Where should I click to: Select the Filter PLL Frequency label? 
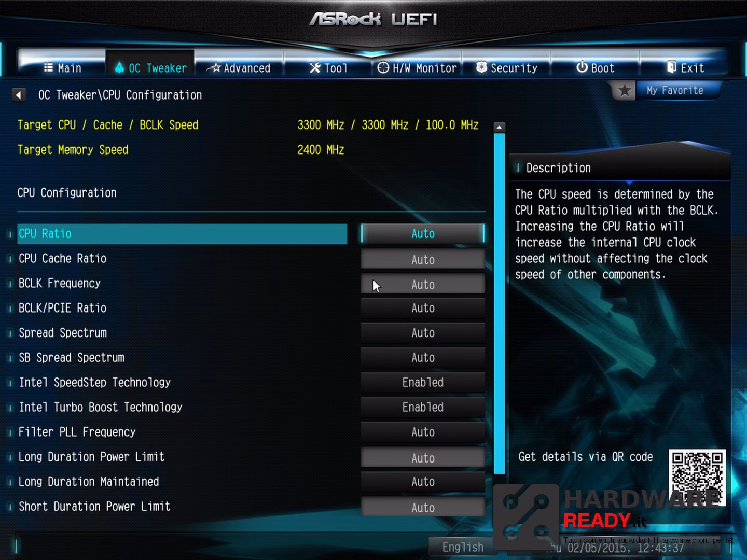click(77, 432)
